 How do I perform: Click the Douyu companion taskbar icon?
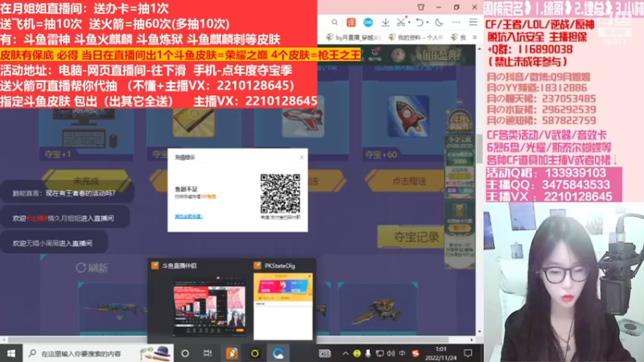pyautogui.click(x=232, y=353)
